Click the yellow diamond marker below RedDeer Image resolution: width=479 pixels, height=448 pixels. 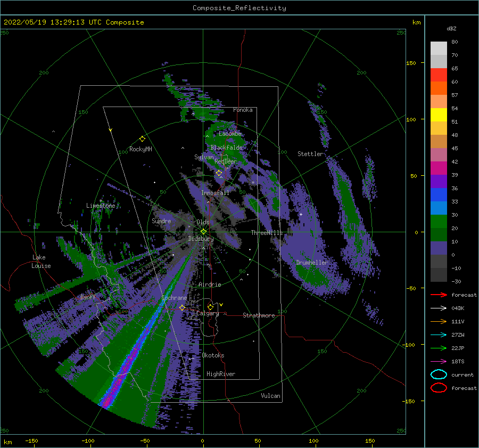click(219, 173)
